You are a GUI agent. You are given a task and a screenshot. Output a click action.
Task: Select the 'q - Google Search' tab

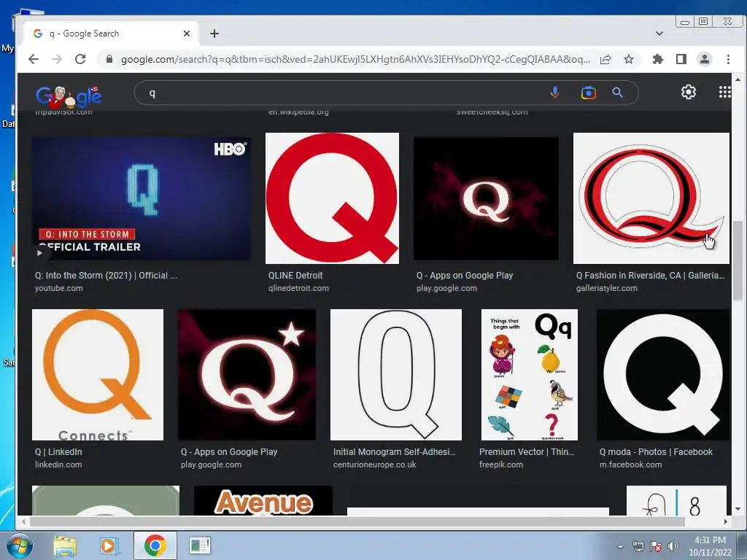109,34
